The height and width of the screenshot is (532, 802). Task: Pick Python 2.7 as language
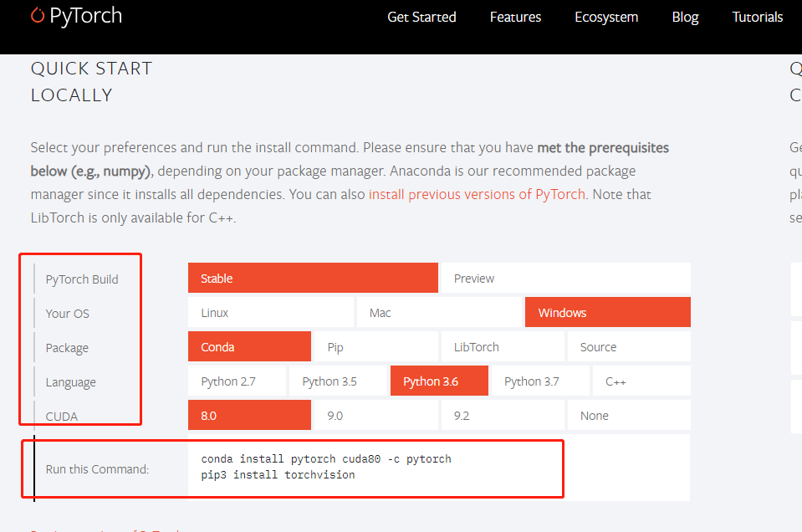(237, 381)
